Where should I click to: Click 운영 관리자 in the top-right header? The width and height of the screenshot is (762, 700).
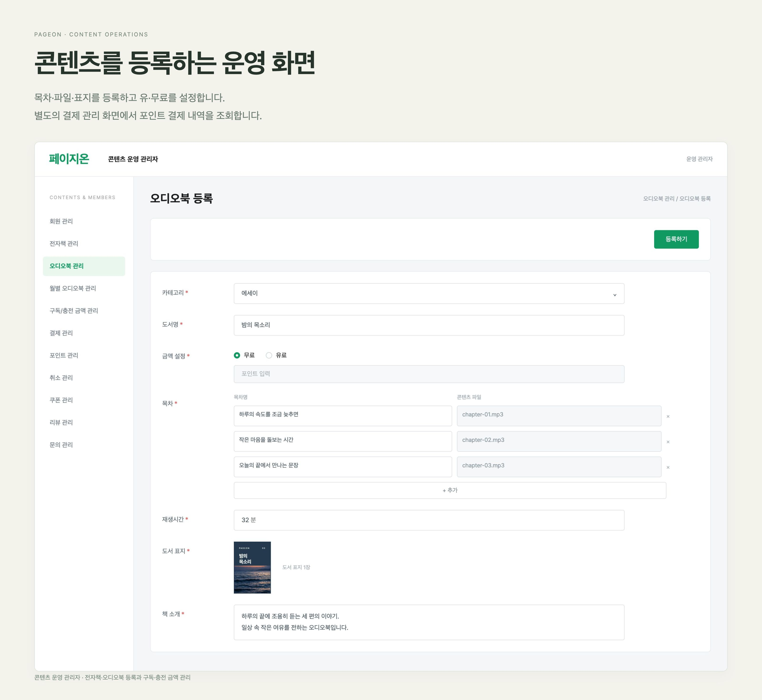[699, 159]
